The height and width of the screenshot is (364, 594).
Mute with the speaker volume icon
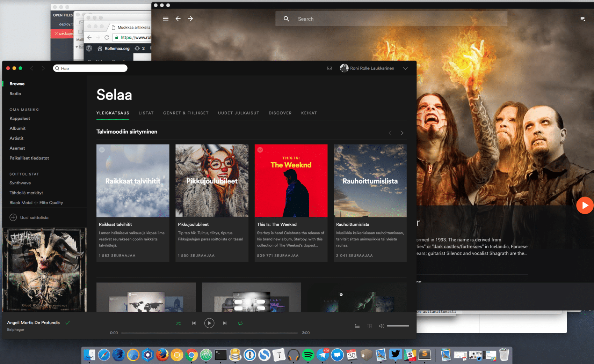[x=382, y=326]
